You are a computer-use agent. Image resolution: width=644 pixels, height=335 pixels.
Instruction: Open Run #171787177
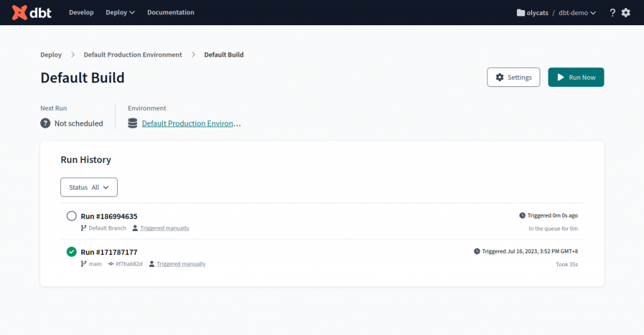click(109, 252)
